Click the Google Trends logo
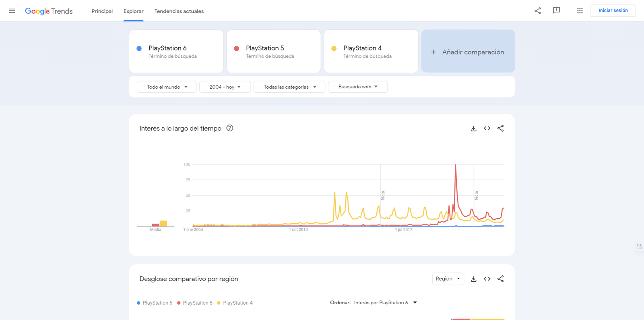Viewport: 644px width, 320px height. coord(49,11)
